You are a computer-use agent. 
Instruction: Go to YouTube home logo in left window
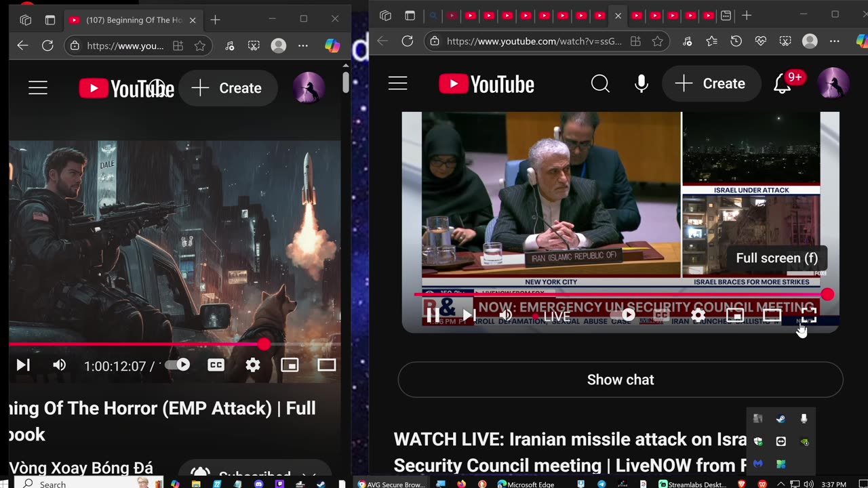pos(127,88)
